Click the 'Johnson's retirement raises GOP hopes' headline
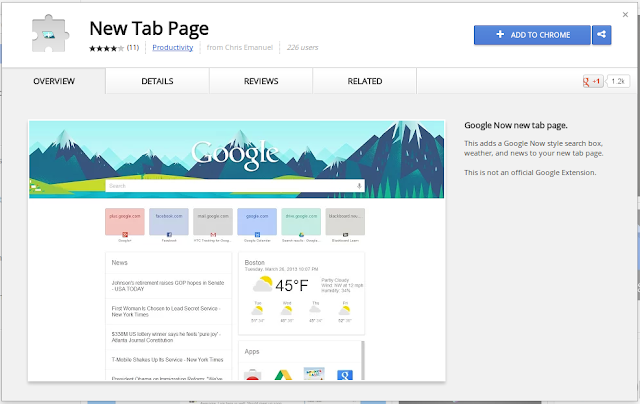Image resolution: width=640 pixels, height=404 pixels. pos(168,286)
